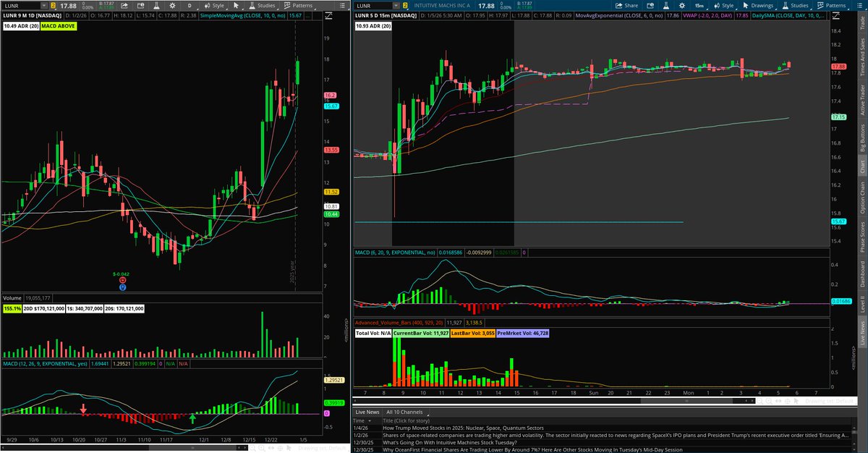Expand the right chart symbol dropdown arrow
Image resolution: width=868 pixels, height=453 pixels.
396,6
